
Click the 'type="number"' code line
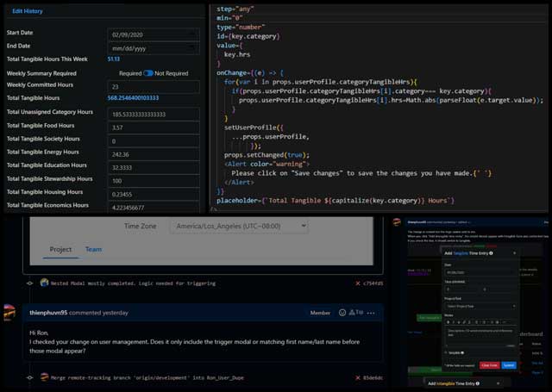pos(241,27)
